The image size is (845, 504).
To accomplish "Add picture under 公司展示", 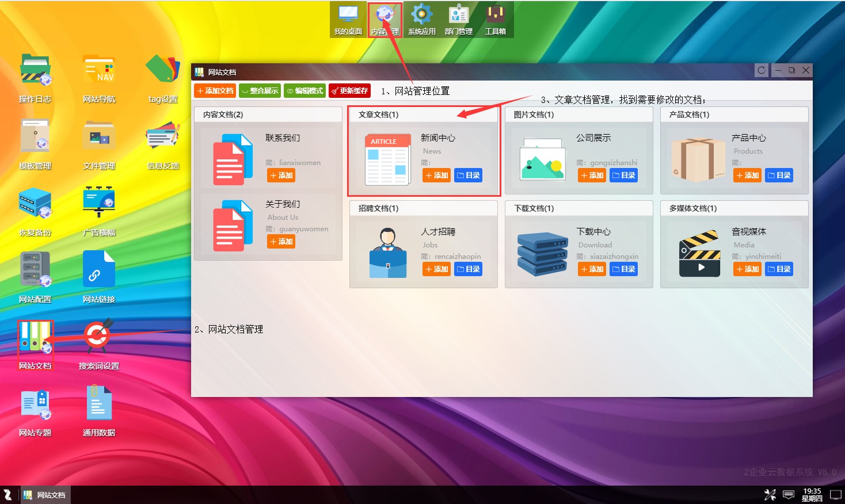I will pyautogui.click(x=592, y=175).
